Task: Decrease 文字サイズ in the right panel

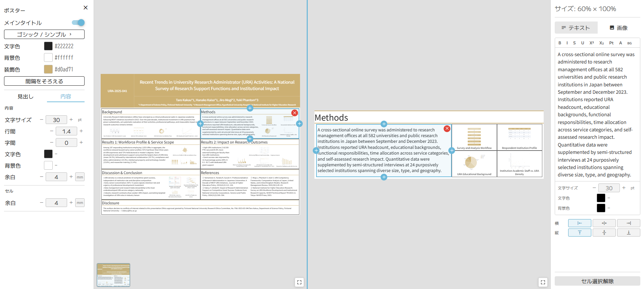Action: pos(594,188)
